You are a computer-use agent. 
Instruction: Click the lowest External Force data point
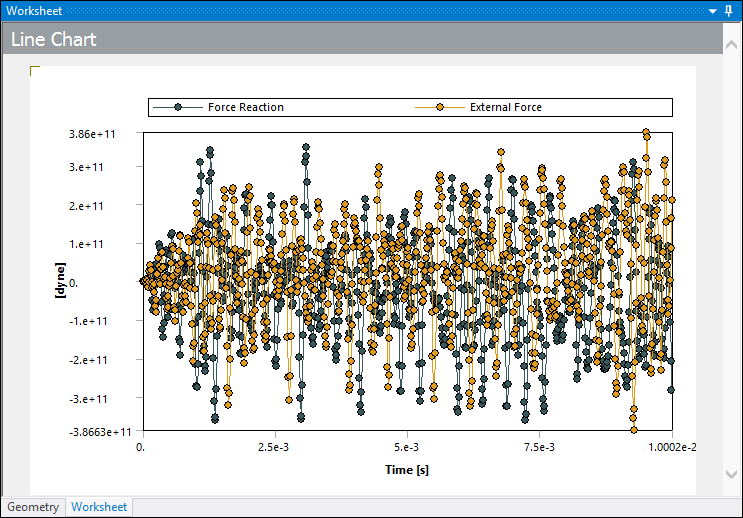tap(634, 430)
